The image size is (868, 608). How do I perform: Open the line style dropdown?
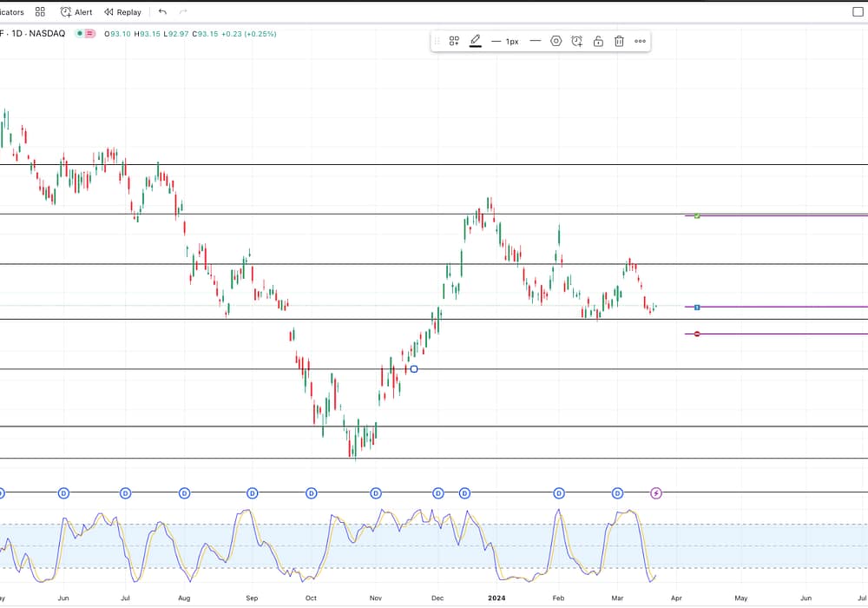click(x=535, y=41)
